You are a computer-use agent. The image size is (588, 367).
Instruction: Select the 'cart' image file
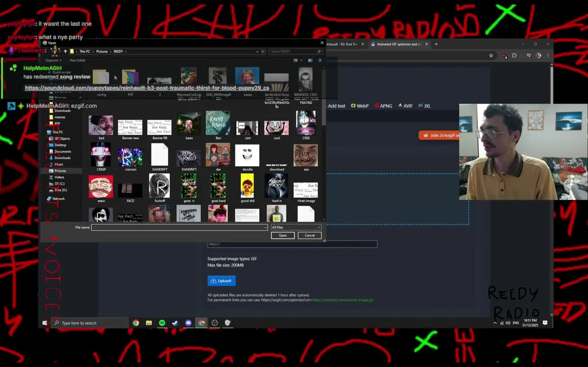247,130
